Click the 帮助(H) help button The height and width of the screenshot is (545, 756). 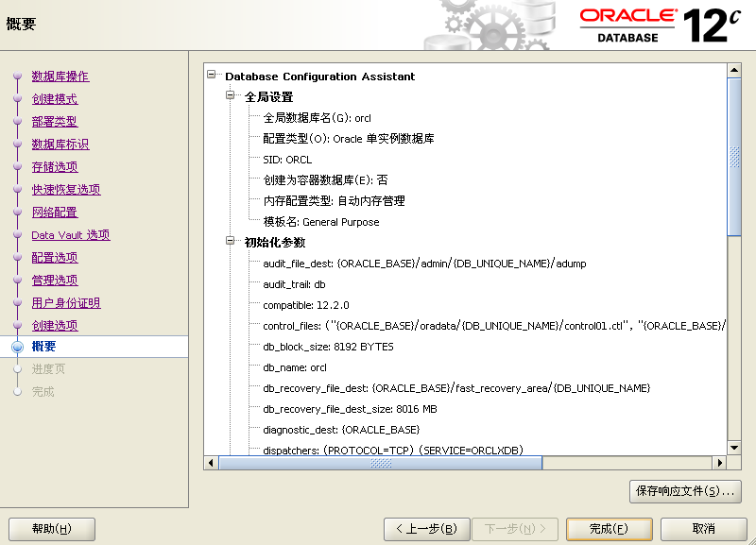[52, 529]
